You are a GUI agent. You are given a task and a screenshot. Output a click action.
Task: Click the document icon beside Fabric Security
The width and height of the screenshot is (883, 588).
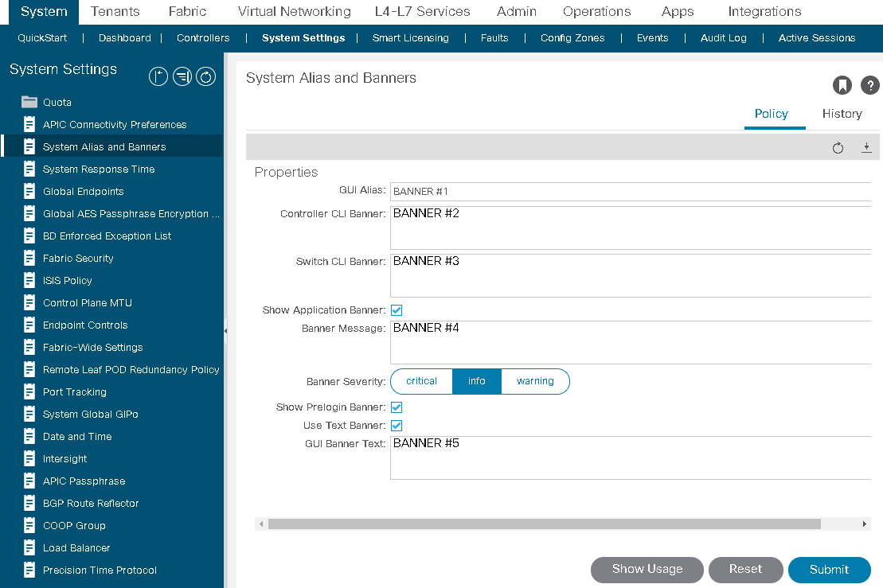coord(29,259)
